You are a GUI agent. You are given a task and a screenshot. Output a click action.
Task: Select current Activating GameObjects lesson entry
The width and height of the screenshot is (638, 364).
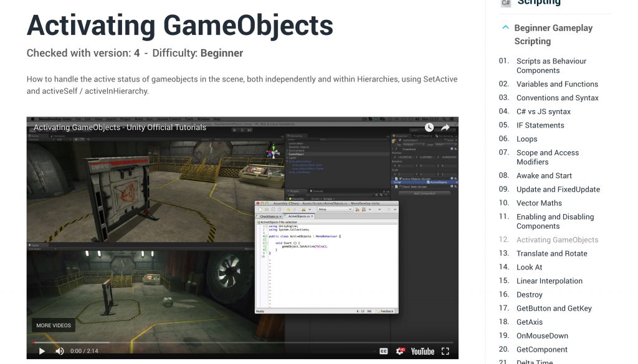[558, 240]
